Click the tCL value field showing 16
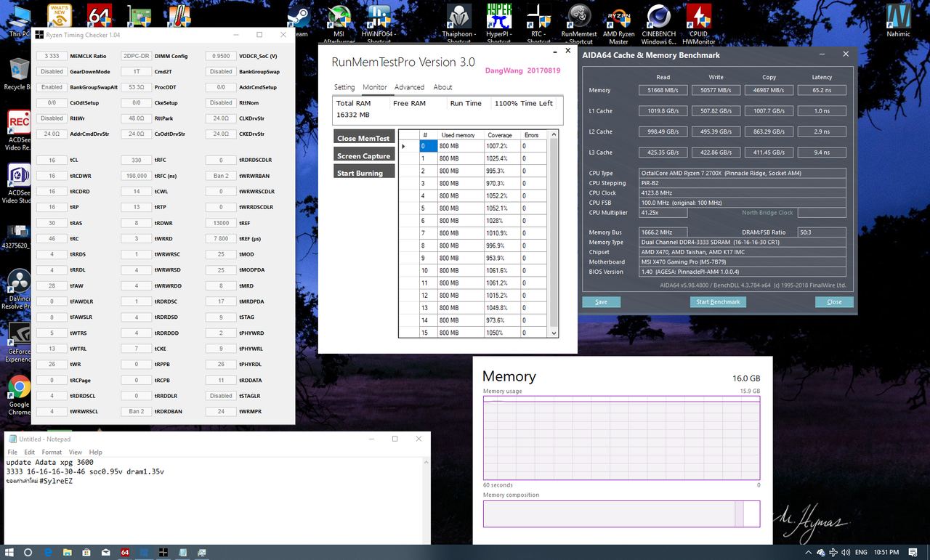930x560 pixels. 52,160
